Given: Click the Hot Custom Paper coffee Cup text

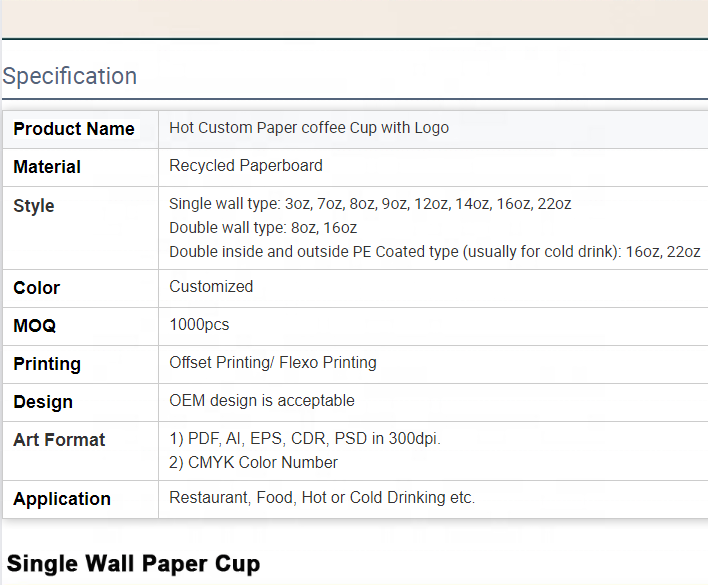Looking at the screenshot, I should [x=309, y=128].
